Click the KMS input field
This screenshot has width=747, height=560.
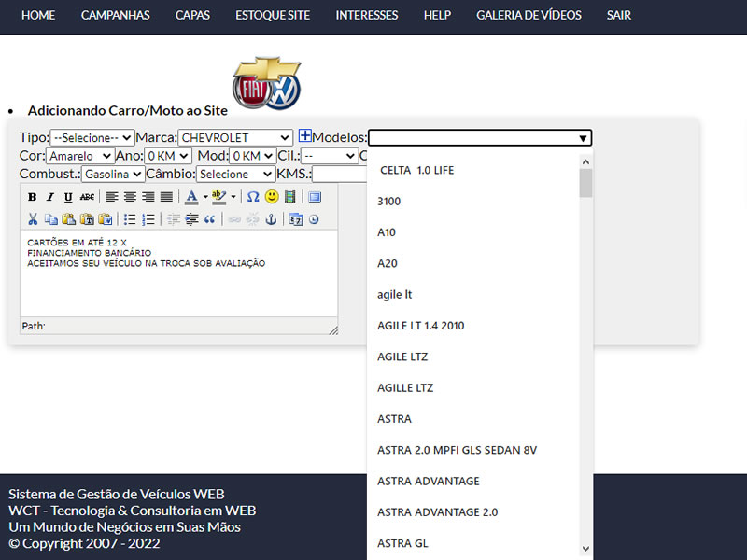[340, 174]
